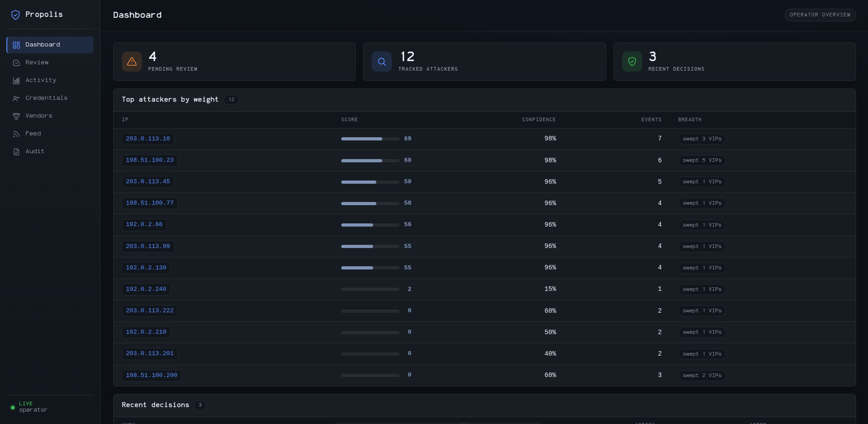868x424 pixels.
Task: Click the Credentials key-user icon
Action: [16, 98]
